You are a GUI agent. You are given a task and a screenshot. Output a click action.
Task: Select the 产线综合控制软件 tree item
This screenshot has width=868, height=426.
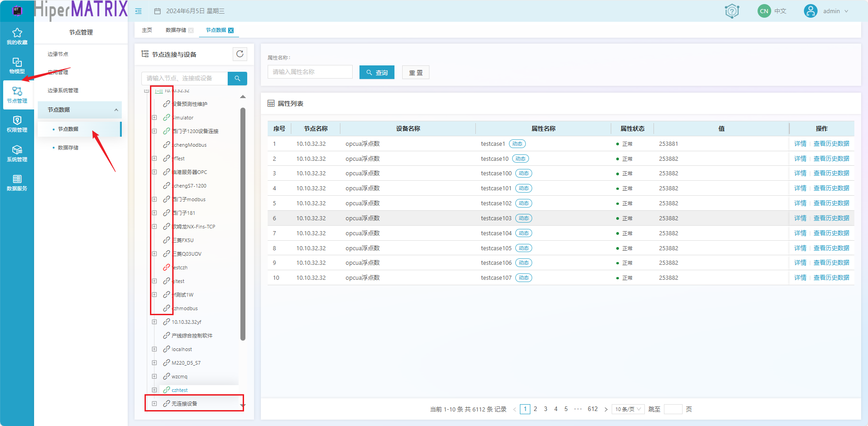(192, 336)
